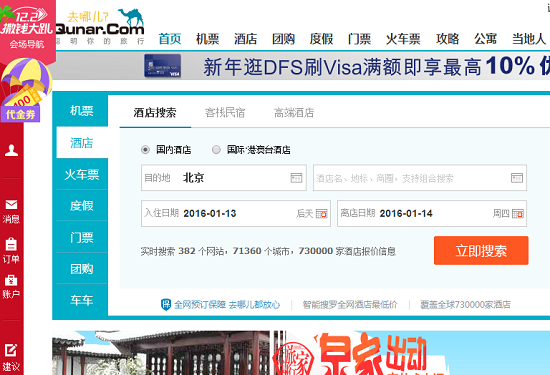The image size is (550, 375).
Task: Click the 会场导航 label on promo badge
Action: click(x=27, y=44)
